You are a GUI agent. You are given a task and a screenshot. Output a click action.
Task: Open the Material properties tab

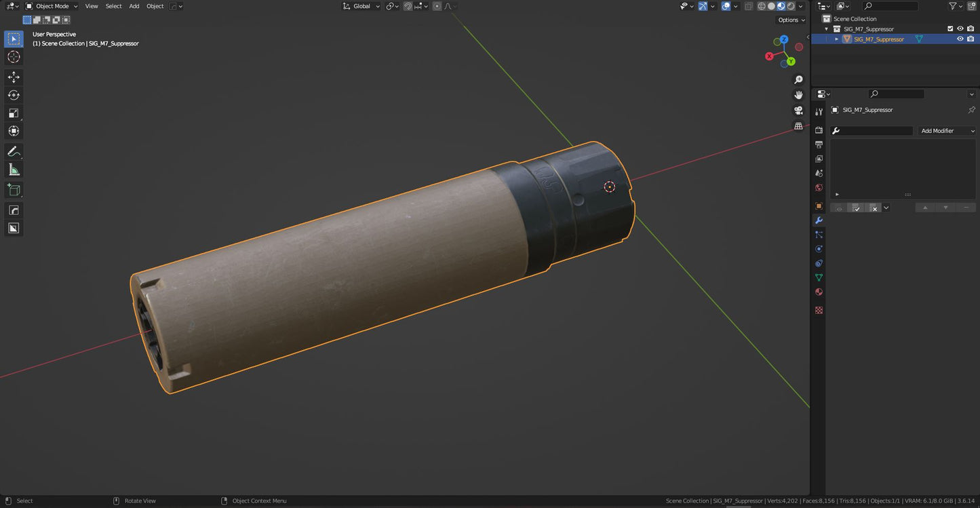[x=819, y=292]
